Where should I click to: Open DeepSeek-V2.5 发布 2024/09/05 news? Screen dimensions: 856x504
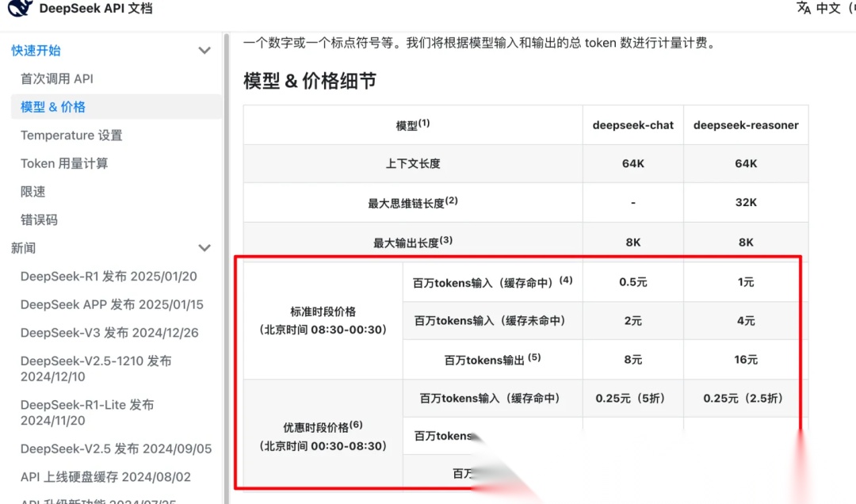click(x=116, y=449)
